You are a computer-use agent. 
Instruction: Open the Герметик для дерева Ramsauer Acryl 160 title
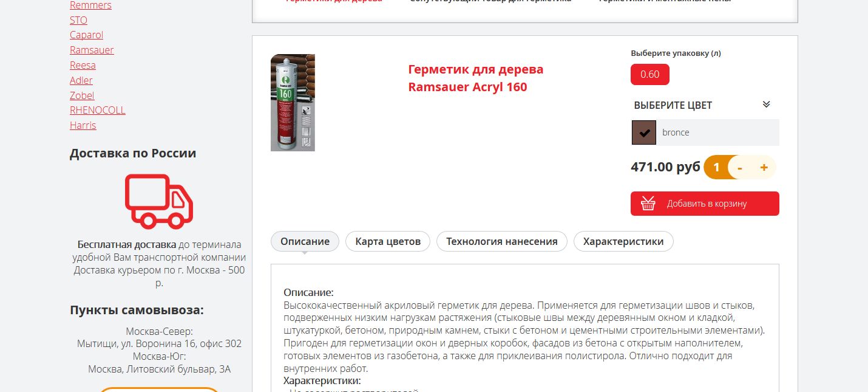pos(476,78)
